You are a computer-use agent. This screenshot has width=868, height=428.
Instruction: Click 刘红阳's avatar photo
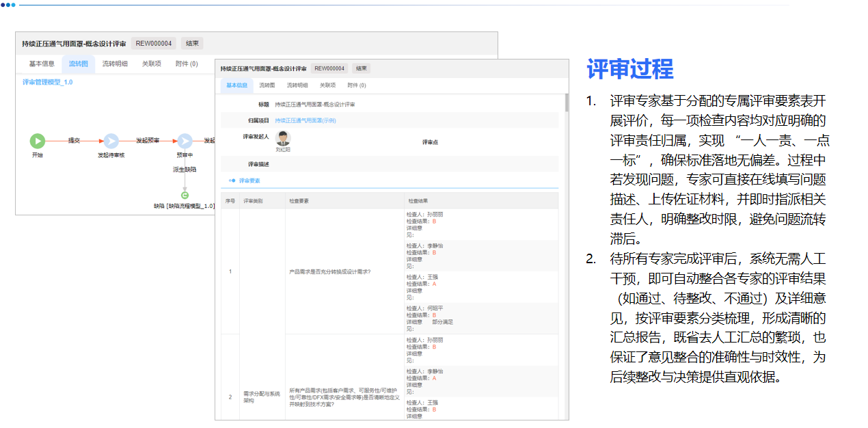[282, 137]
